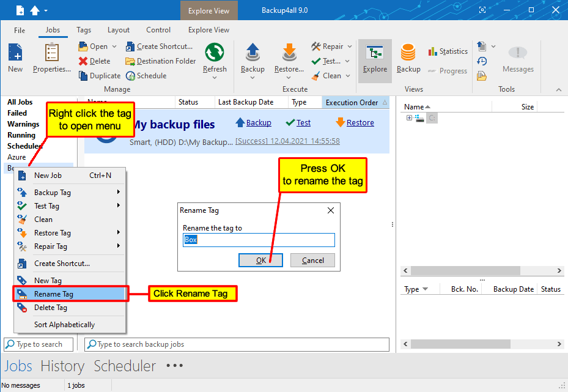Click the folder-with-document icon in Tools
Image resolution: width=568 pixels, height=392 pixels.
[481, 76]
